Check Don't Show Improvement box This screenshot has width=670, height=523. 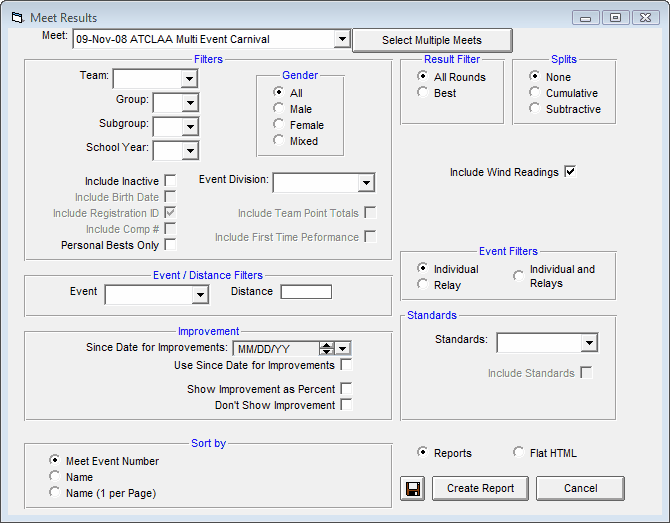347,405
